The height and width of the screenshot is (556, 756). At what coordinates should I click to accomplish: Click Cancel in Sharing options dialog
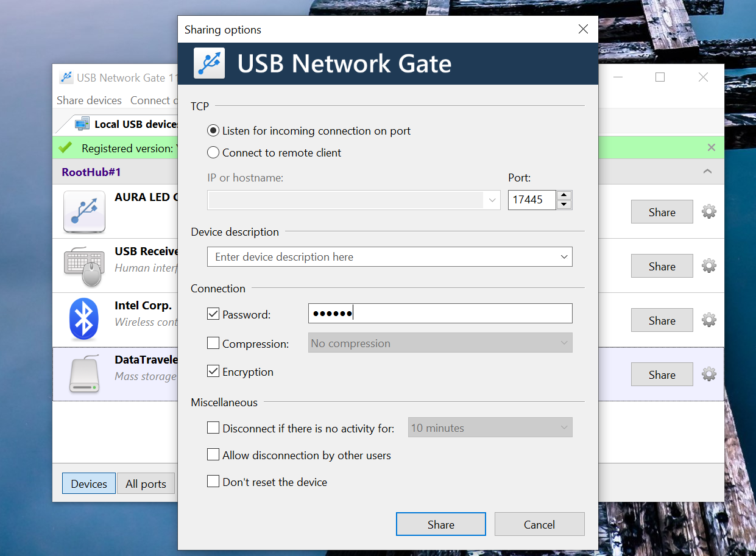[x=539, y=524]
